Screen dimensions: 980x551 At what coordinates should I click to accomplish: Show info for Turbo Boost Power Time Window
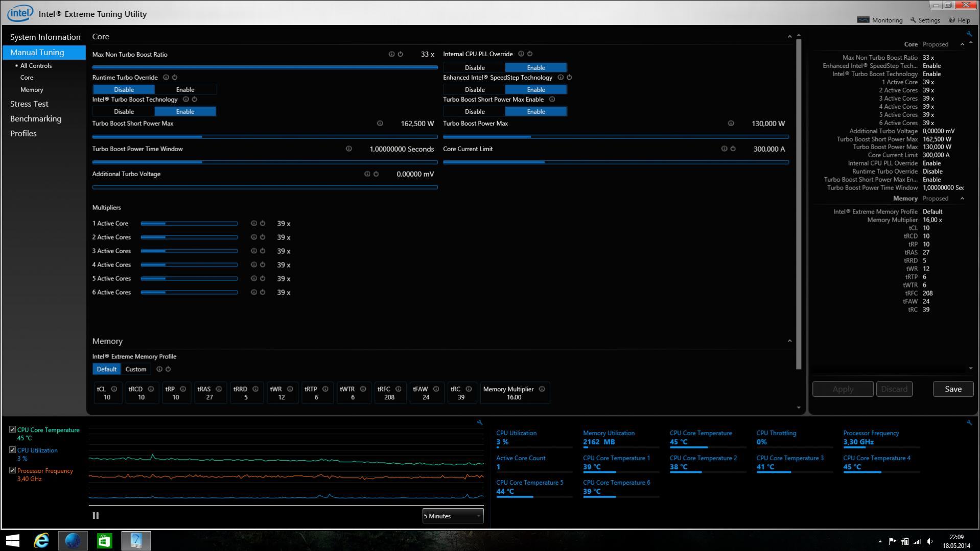pos(348,149)
